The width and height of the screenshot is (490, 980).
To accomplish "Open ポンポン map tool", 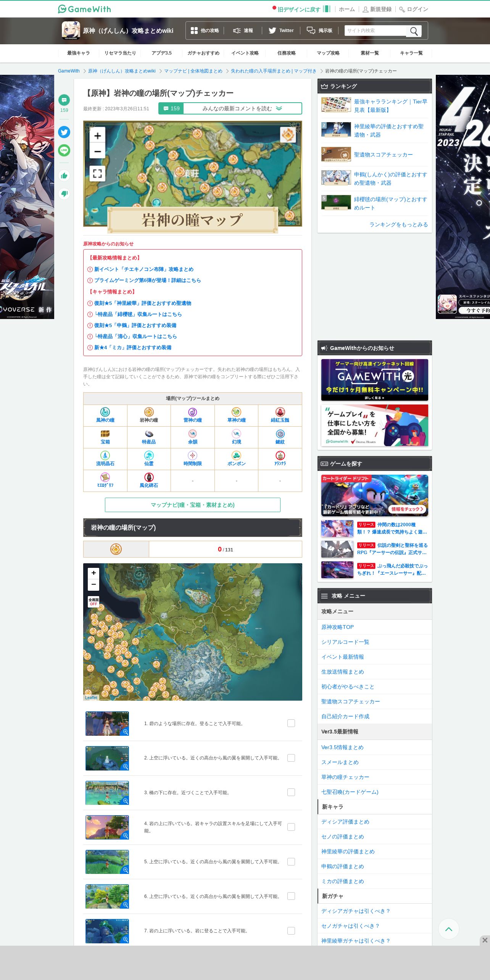I will [x=237, y=459].
